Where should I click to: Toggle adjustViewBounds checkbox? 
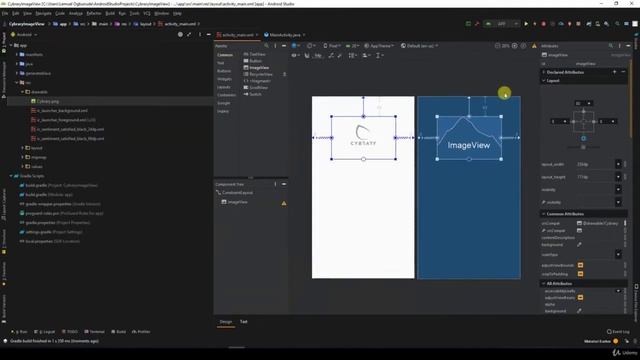[x=580, y=265]
